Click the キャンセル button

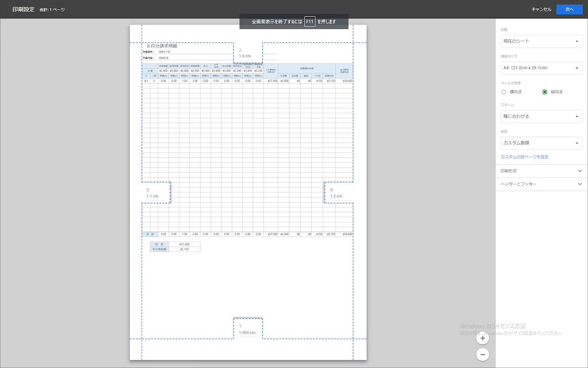(541, 9)
